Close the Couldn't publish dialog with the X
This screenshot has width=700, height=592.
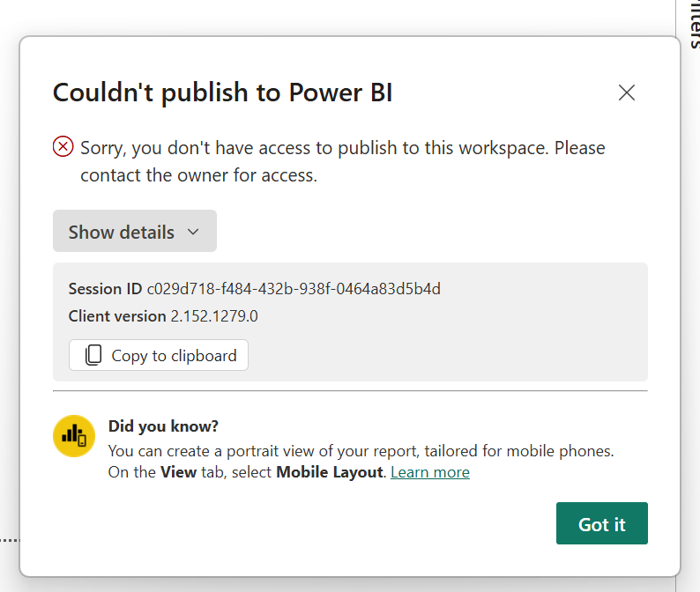(626, 92)
